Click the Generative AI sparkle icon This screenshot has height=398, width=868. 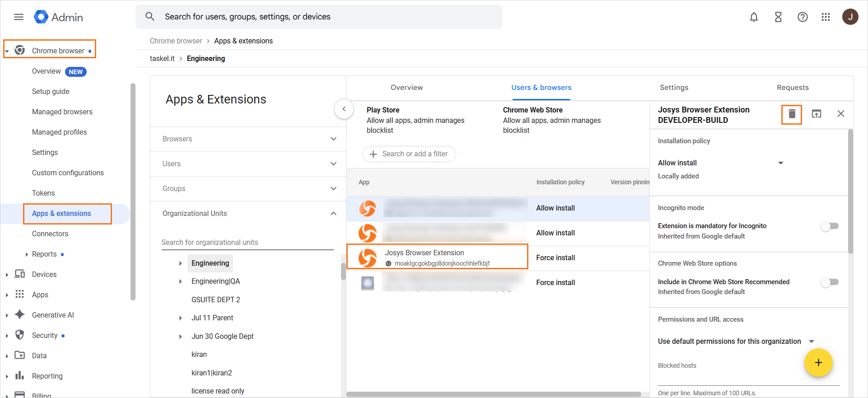[x=20, y=314]
